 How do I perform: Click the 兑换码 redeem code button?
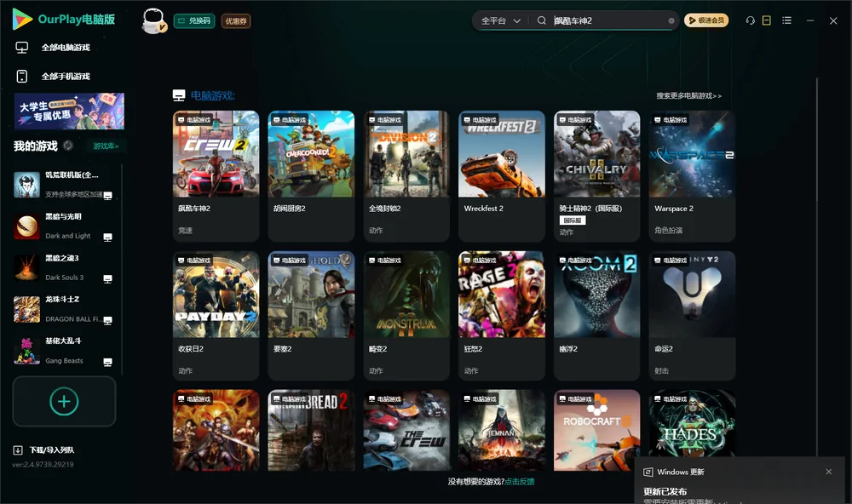tap(194, 20)
